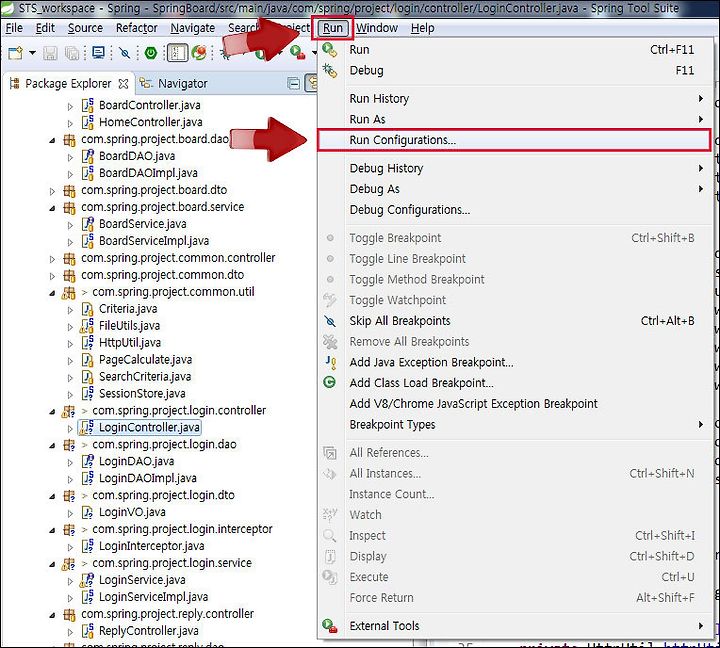720x648 pixels.
Task: Collapse the com.spring.project.board.dao package
Action: [x=52, y=140]
